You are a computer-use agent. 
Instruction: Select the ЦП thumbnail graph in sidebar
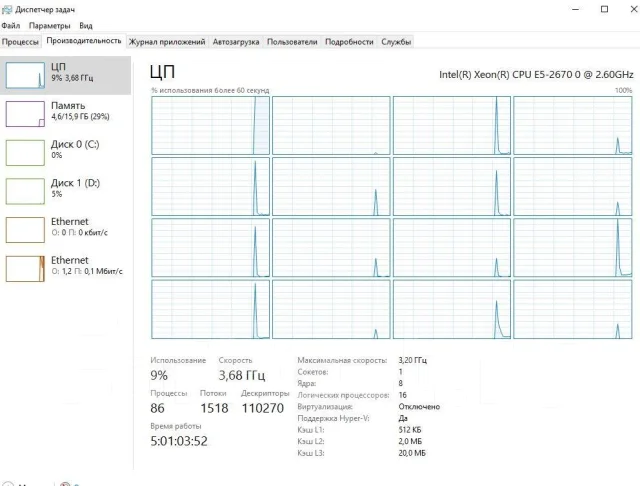25,75
